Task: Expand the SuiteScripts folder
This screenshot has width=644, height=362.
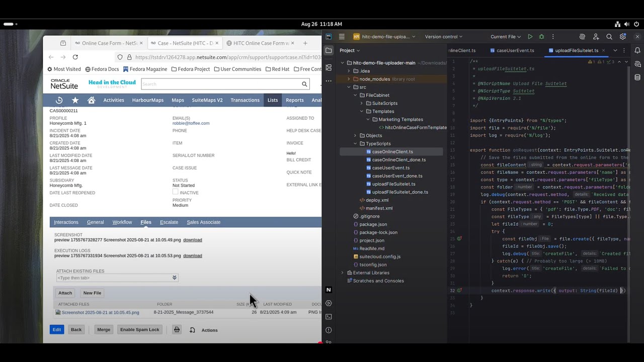Action: [361, 103]
